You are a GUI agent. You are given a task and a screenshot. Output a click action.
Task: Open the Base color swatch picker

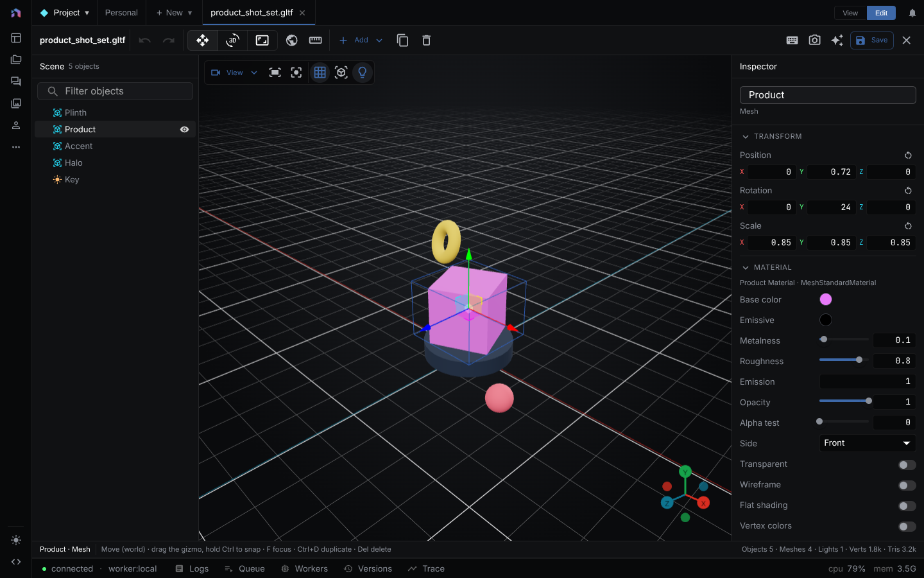point(826,299)
